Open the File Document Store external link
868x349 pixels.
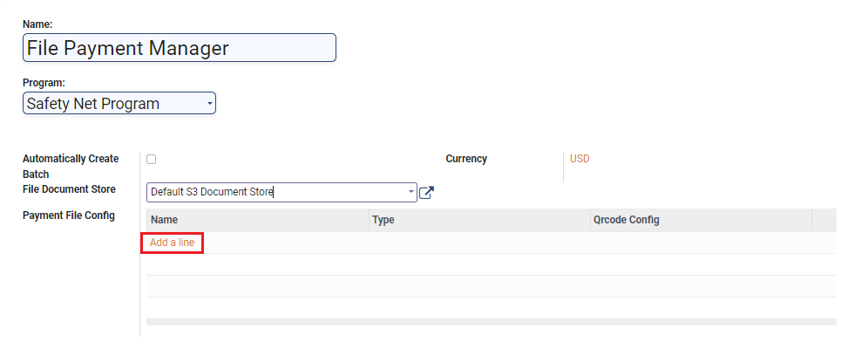[426, 192]
